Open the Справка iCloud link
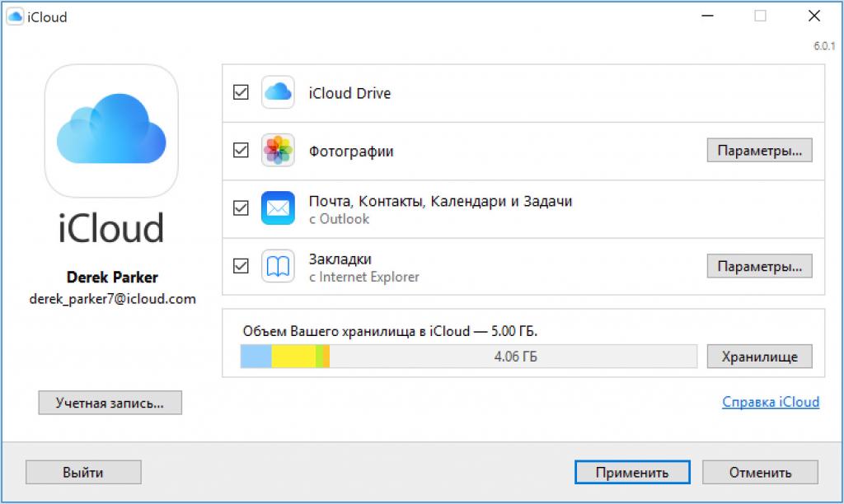This screenshot has height=504, width=844. click(770, 402)
